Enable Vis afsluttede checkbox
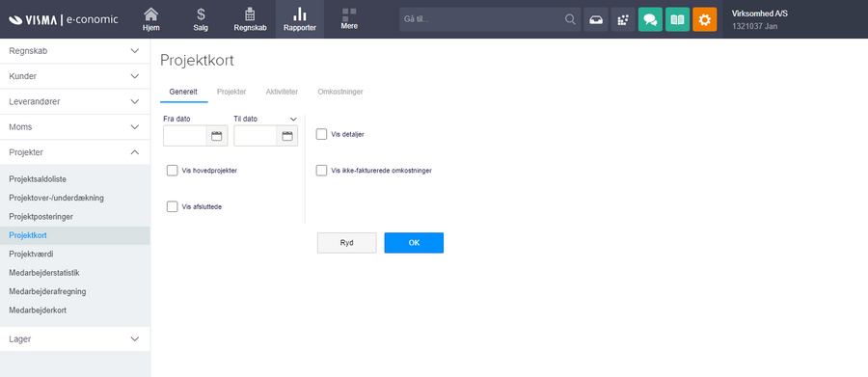This screenshot has height=377, width=868. pyautogui.click(x=173, y=206)
